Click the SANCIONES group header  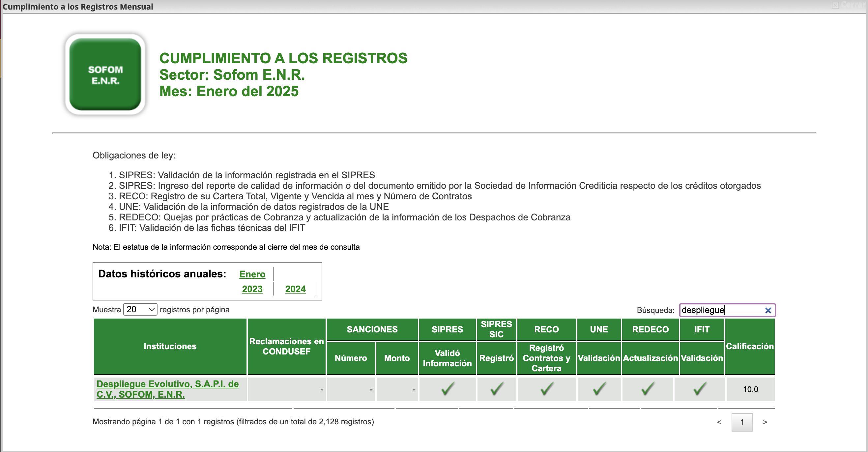(x=372, y=329)
